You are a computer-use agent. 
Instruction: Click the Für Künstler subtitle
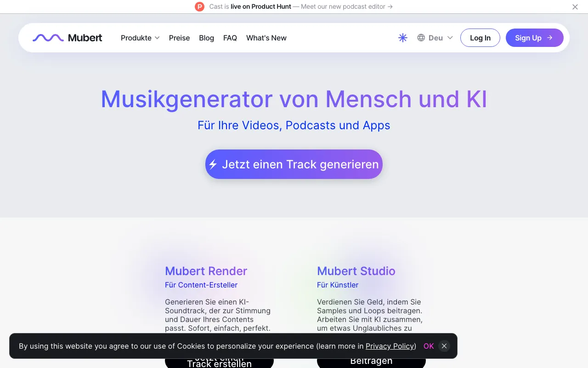338,285
